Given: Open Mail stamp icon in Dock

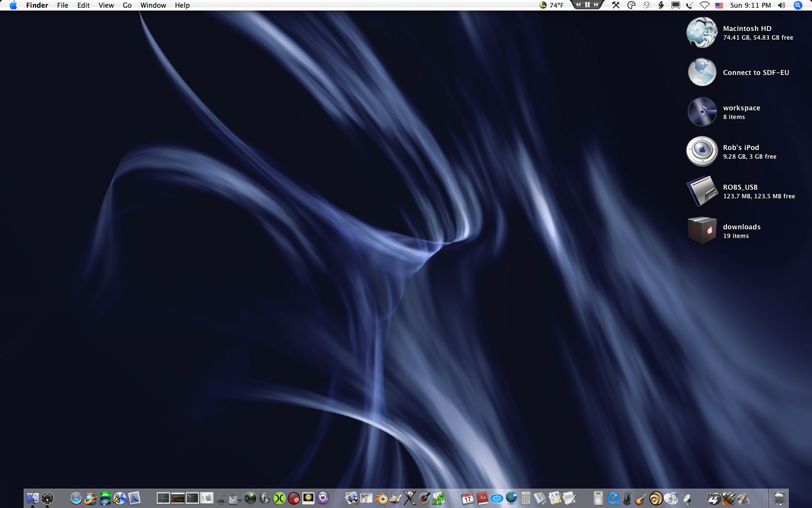Looking at the screenshot, I should coord(134,498).
